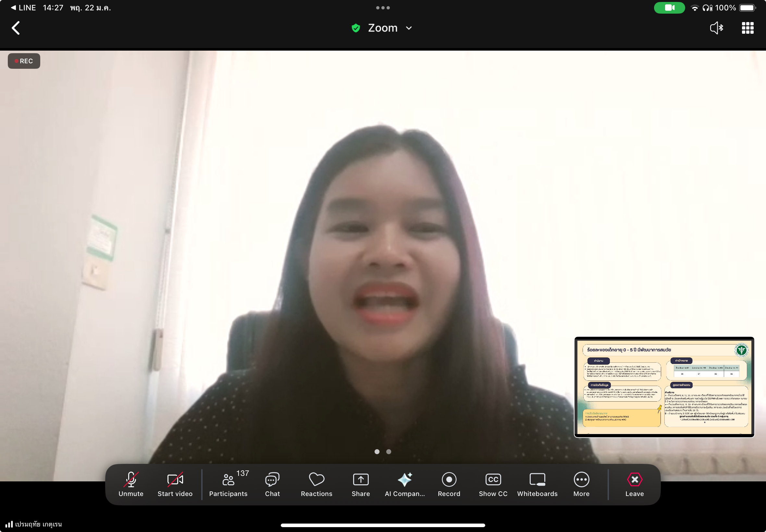
Task: Return to LINE app from status bar
Action: [23, 8]
